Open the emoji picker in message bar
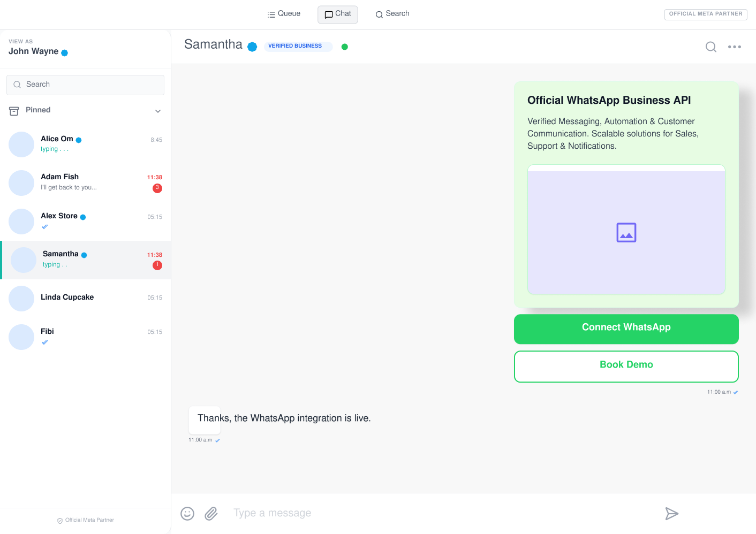The image size is (756, 534). pos(187,514)
